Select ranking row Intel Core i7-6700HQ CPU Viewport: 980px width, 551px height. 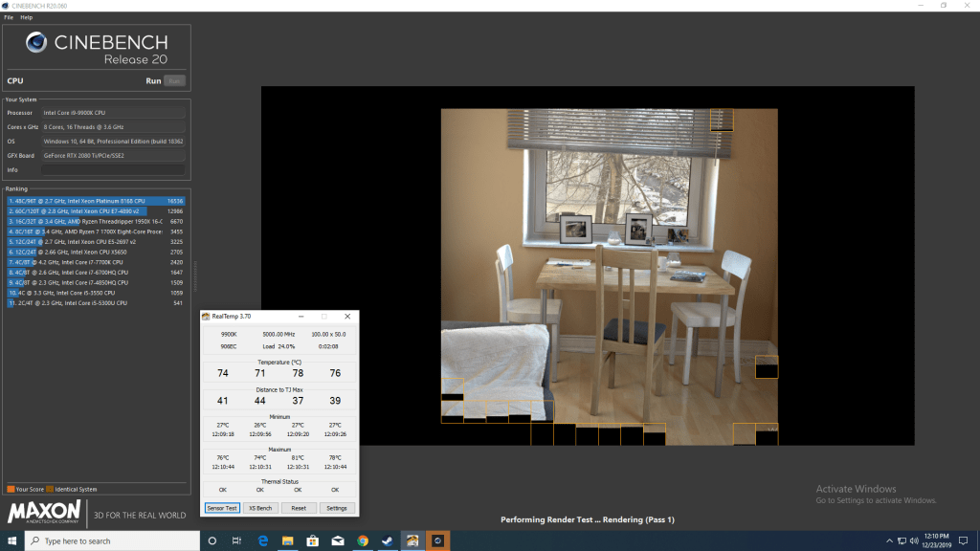96,273
